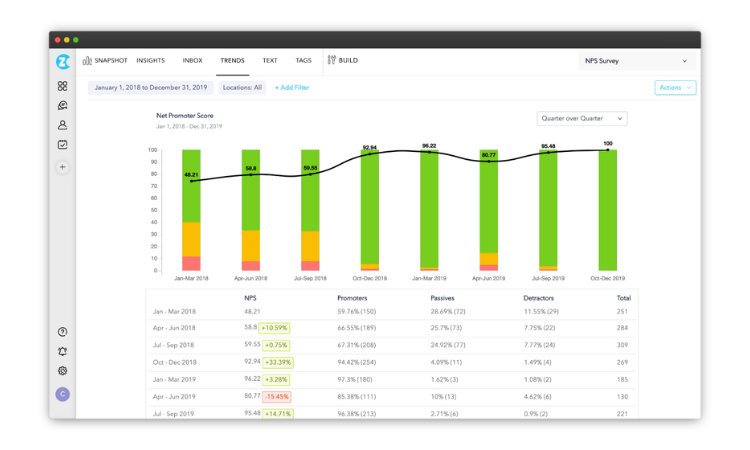This screenshot has height=450, width=750.
Task: Click the red close window button
Action: coord(58,40)
